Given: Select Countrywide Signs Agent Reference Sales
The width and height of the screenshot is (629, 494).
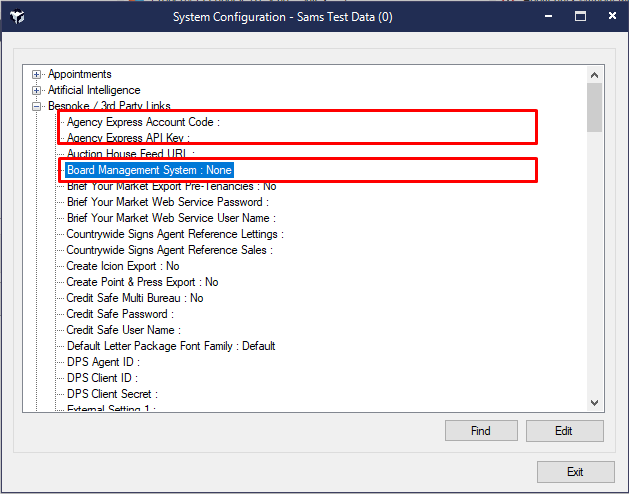Looking at the screenshot, I should click(x=169, y=250).
